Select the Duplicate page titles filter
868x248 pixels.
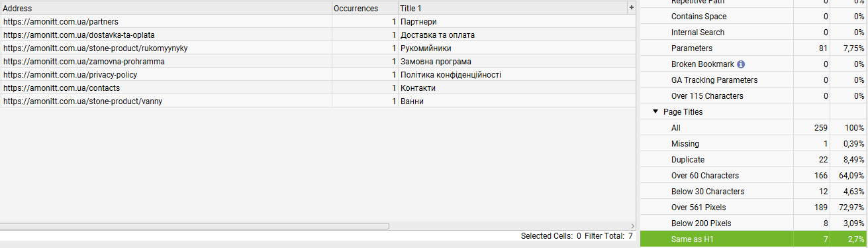coord(754,159)
